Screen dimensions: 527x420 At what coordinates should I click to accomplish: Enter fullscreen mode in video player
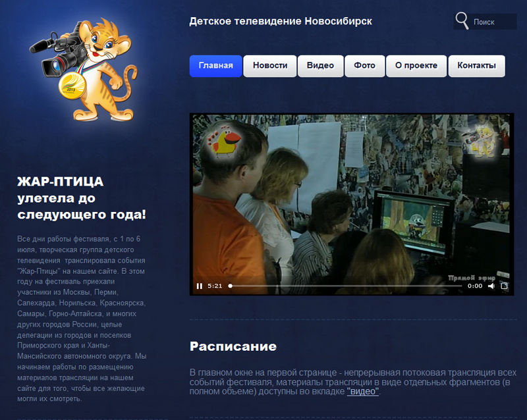coord(505,286)
